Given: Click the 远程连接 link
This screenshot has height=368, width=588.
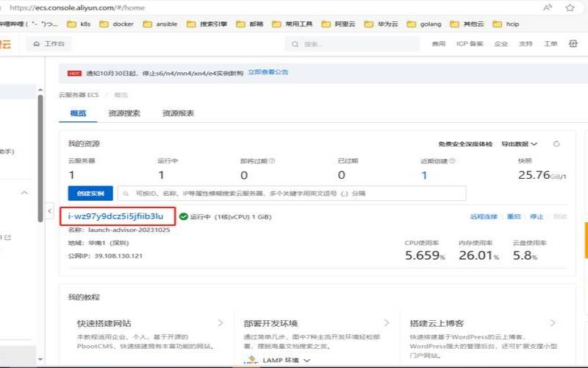Looking at the screenshot, I should tap(484, 216).
